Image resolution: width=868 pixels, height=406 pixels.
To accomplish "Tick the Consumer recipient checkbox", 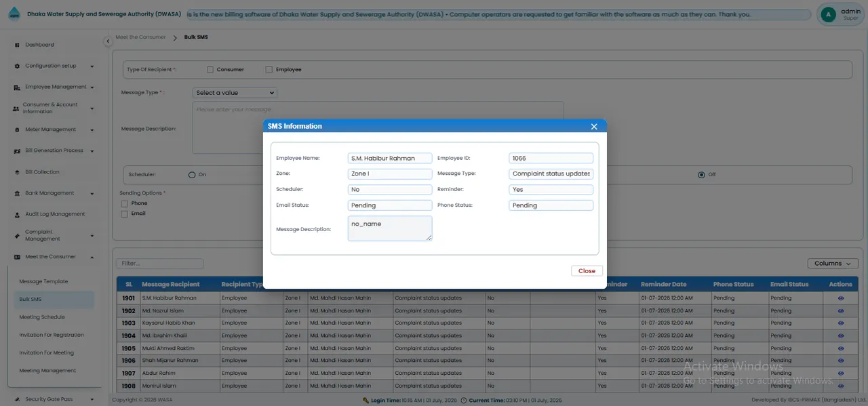I will tap(210, 70).
